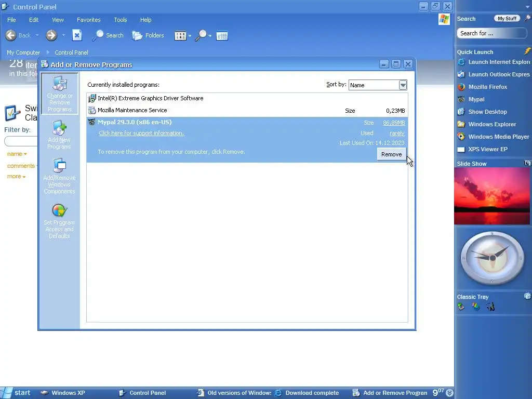
Task: Click Control Panel in the address breadcrumb
Action: [x=71, y=52]
